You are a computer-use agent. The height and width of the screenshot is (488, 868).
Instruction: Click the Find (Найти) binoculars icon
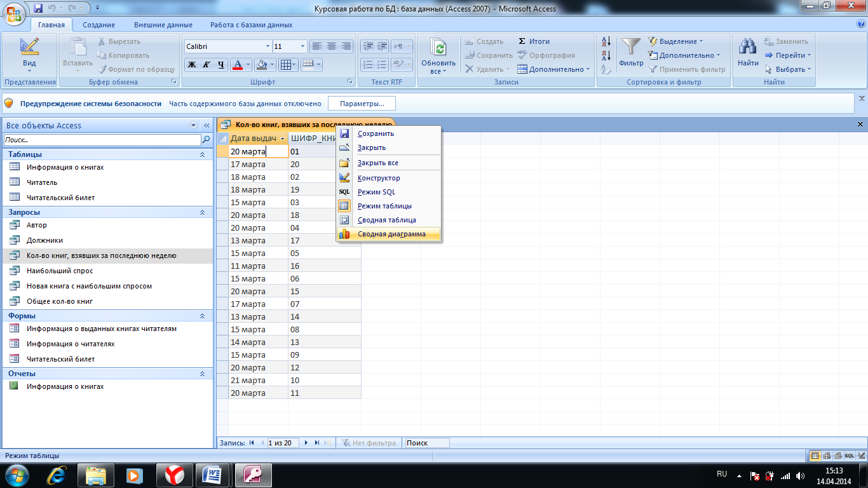coord(748,53)
